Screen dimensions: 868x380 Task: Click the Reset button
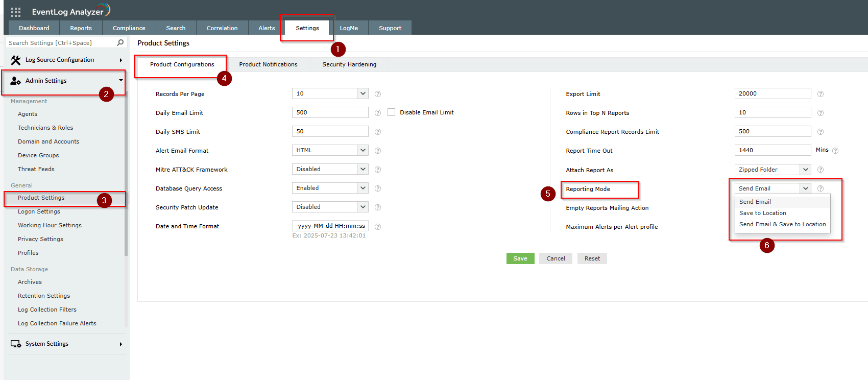592,258
